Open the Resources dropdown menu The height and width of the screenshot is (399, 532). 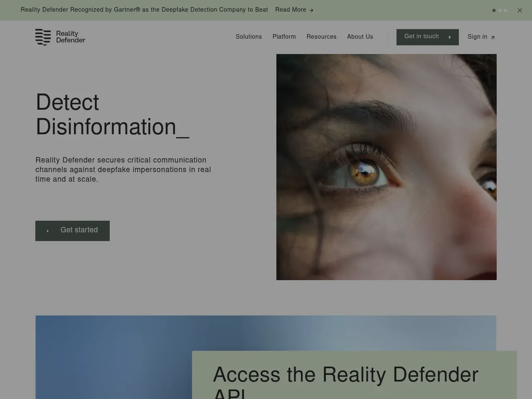pyautogui.click(x=321, y=37)
